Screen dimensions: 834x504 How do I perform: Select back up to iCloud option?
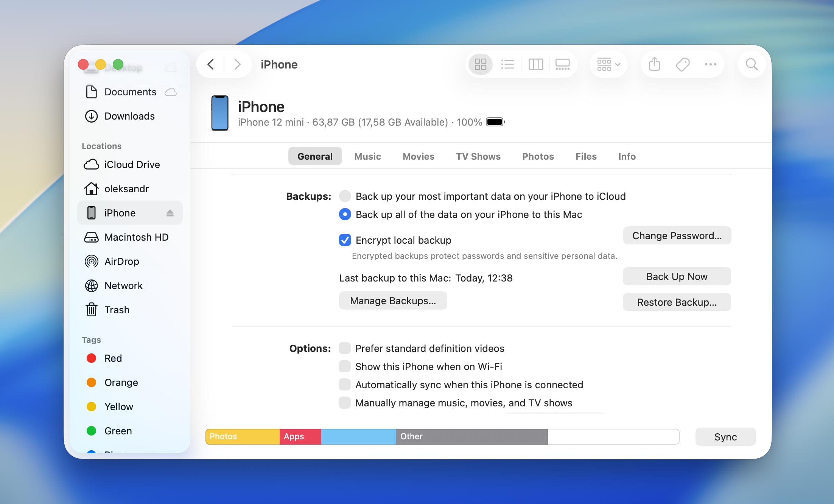coord(345,196)
